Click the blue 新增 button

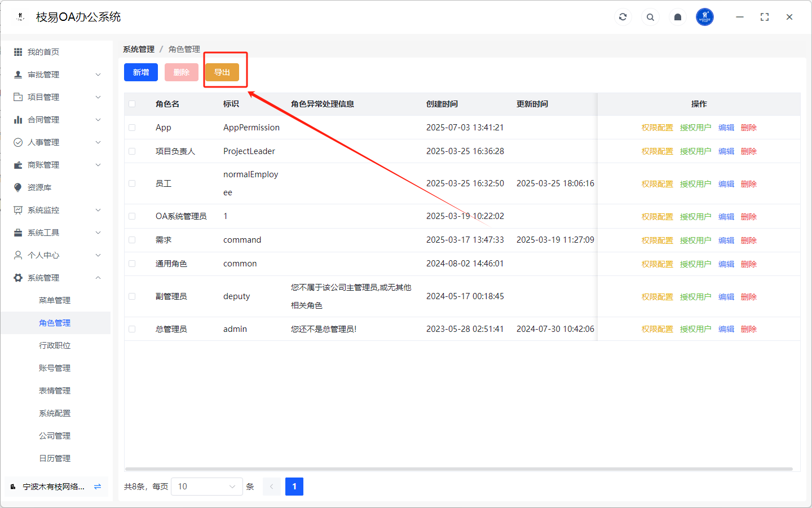141,72
